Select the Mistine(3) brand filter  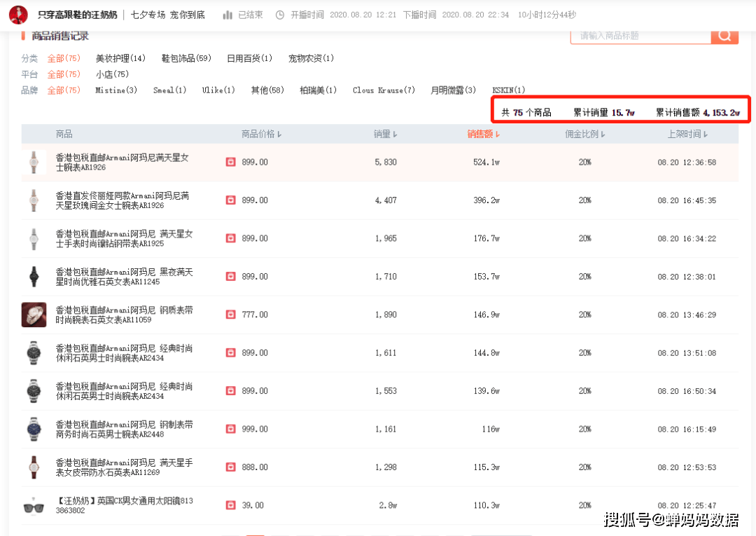pos(116,90)
